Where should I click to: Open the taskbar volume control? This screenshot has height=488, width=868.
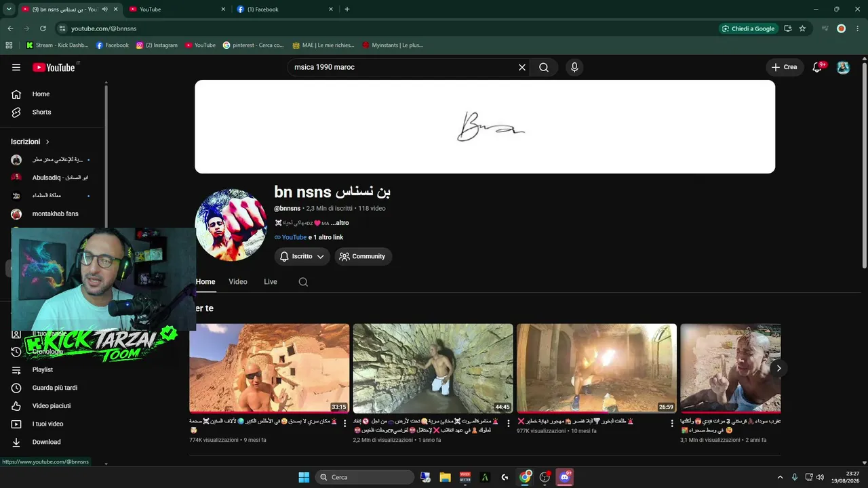click(820, 477)
